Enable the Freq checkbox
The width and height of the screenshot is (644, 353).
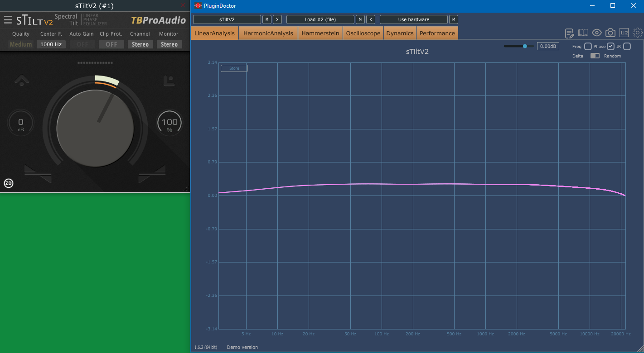click(588, 46)
